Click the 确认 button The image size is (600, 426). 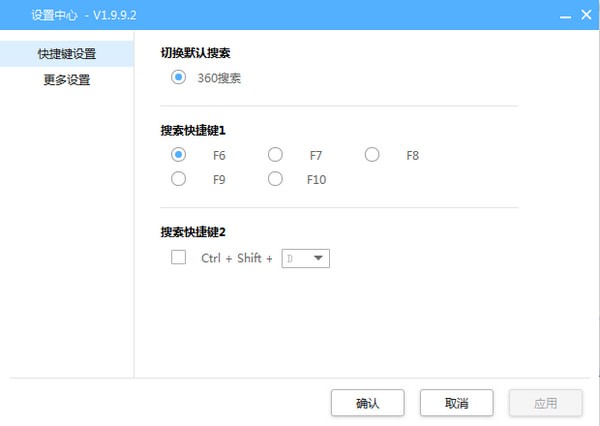pos(367,403)
